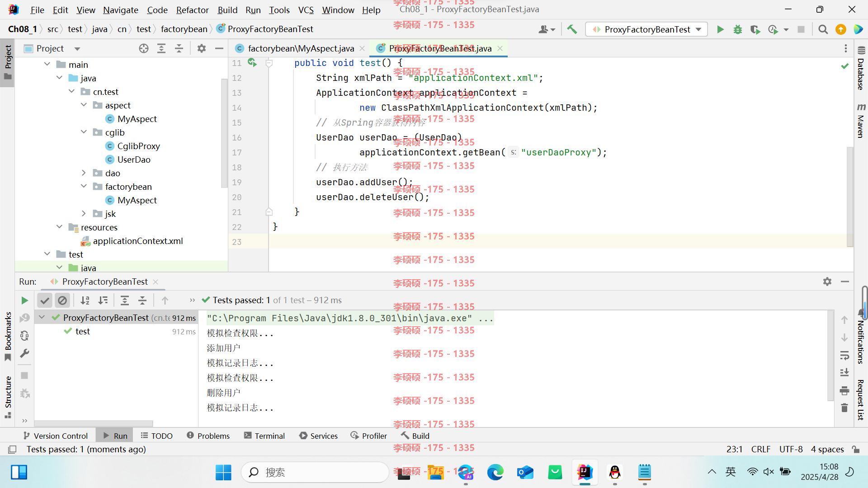Toggle show ignored tests button
Viewport: 868px width, 488px height.
(x=62, y=300)
